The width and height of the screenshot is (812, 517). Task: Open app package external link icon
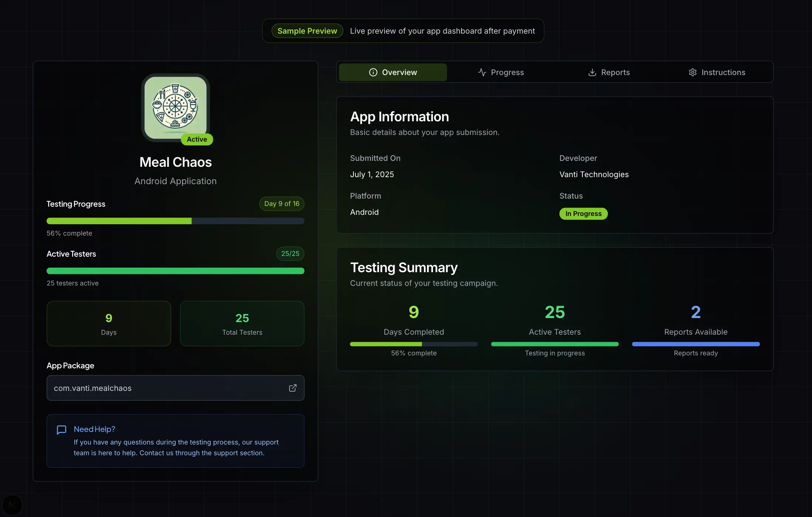[x=292, y=388]
